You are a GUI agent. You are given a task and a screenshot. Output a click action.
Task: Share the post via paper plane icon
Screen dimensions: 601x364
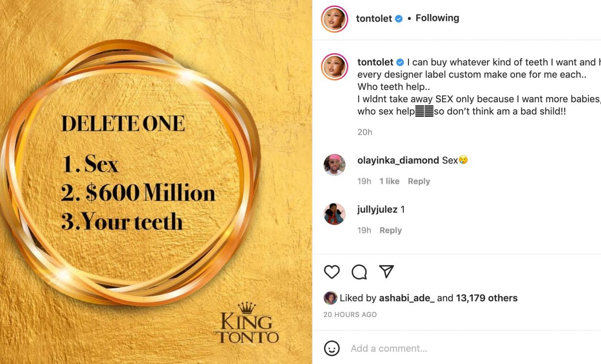click(x=387, y=272)
